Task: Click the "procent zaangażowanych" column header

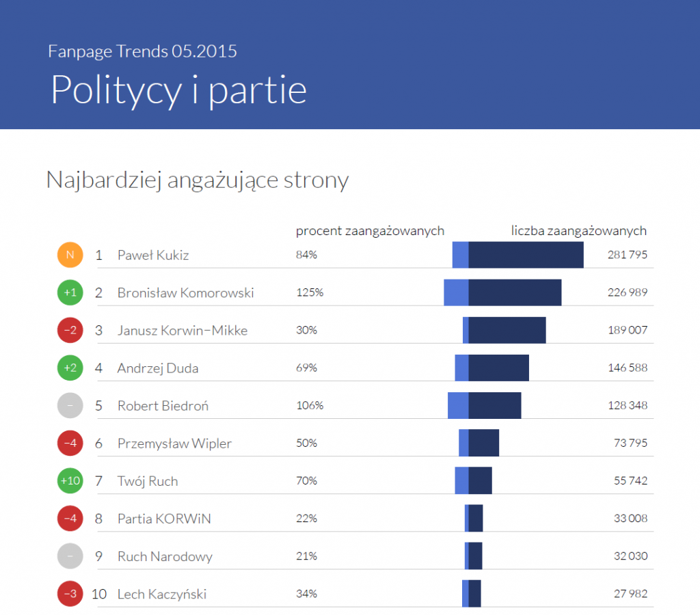Action: pos(370,231)
